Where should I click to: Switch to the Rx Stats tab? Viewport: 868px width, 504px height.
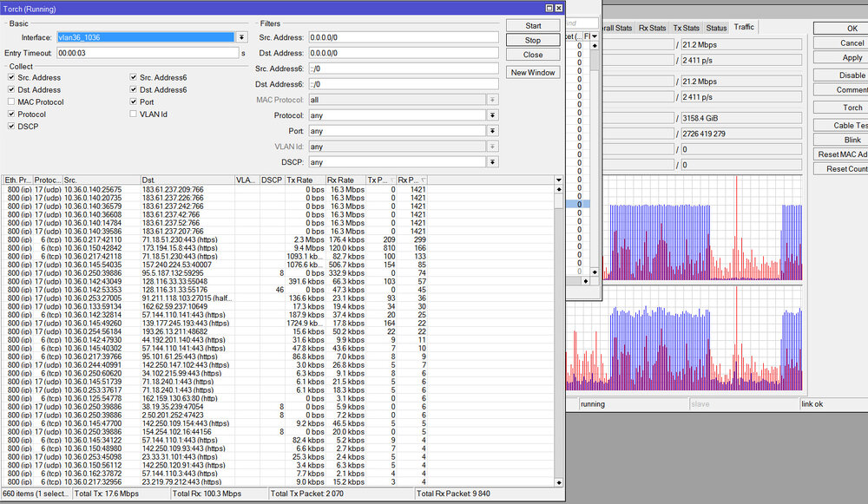(x=652, y=28)
